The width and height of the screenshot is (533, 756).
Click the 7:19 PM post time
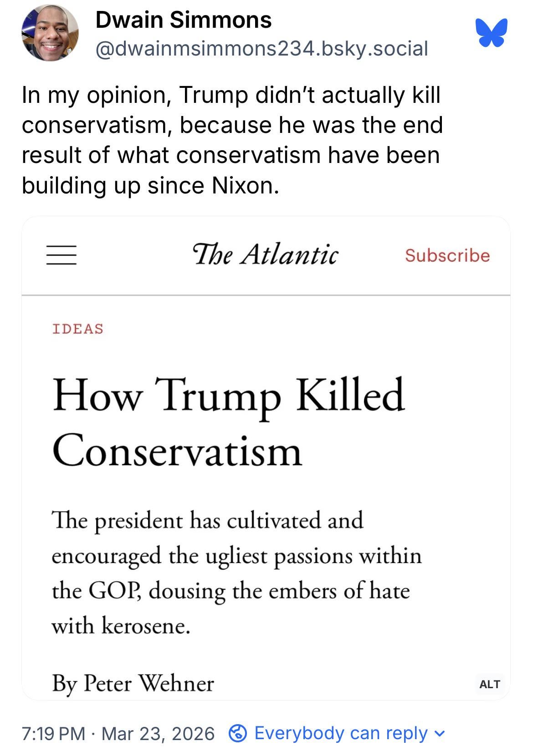click(53, 734)
